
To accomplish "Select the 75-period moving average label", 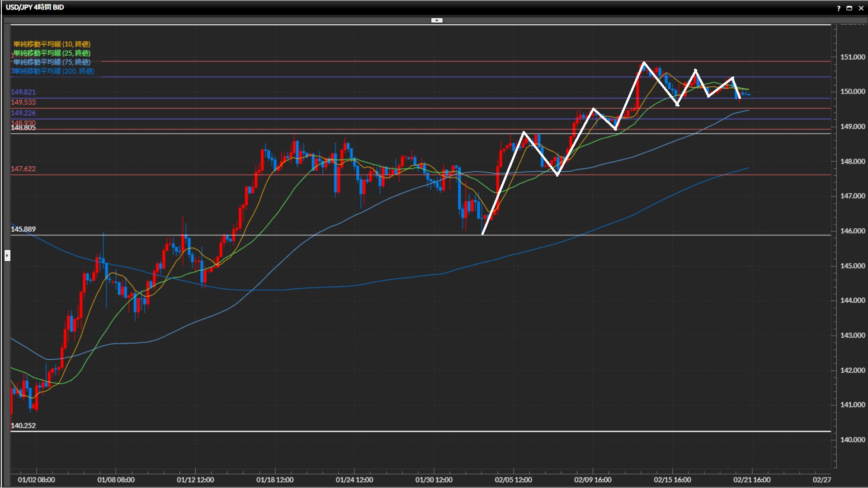I will 52,62.
